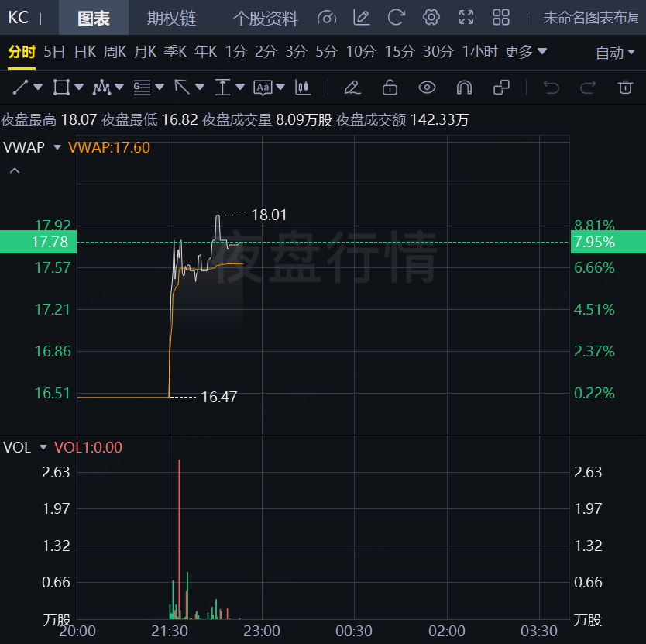Open the 自动 scale dropdown
The height and width of the screenshot is (644, 646).
[x=615, y=53]
